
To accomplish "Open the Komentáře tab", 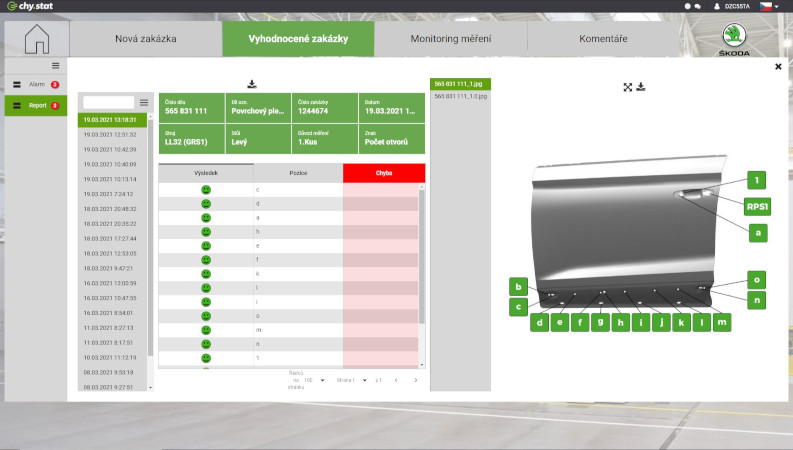I will coord(603,39).
